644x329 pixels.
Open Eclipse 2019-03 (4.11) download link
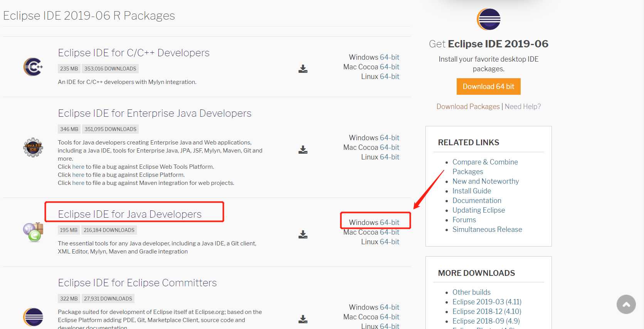coord(487,302)
